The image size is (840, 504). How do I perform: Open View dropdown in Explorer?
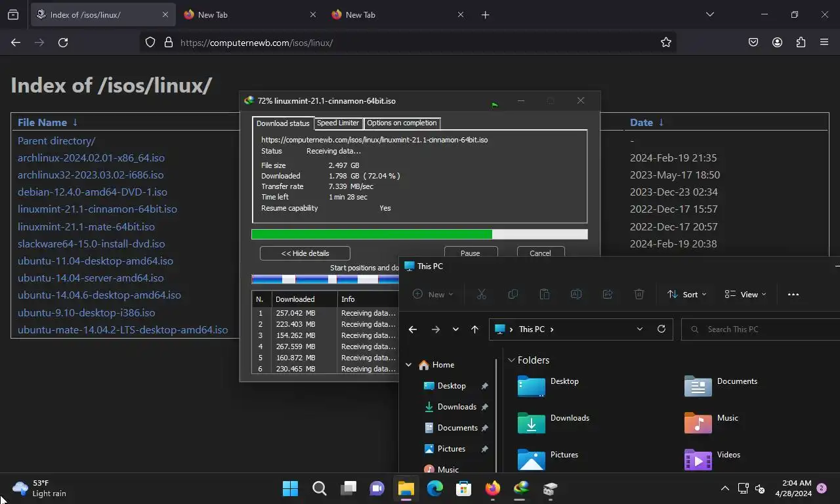coord(745,294)
